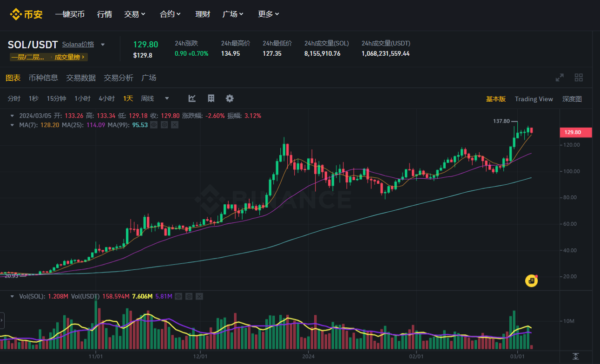
Task: Select the 4小时 interval
Action: (x=106, y=98)
